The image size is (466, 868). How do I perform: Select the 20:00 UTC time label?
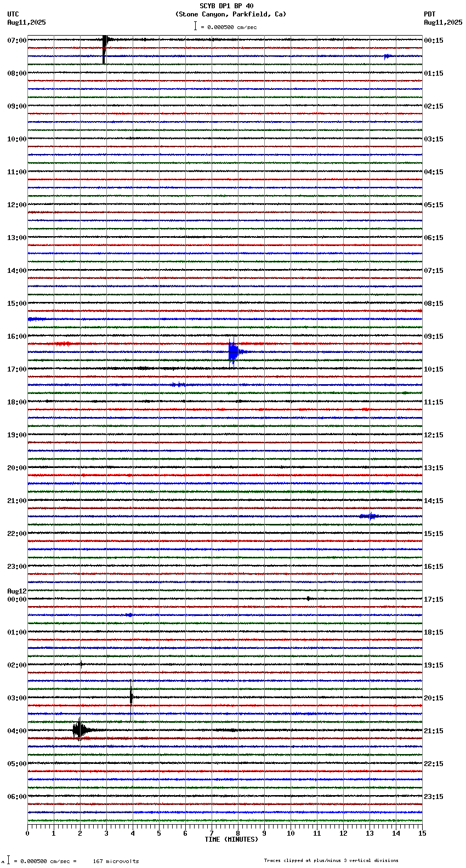pyautogui.click(x=17, y=468)
